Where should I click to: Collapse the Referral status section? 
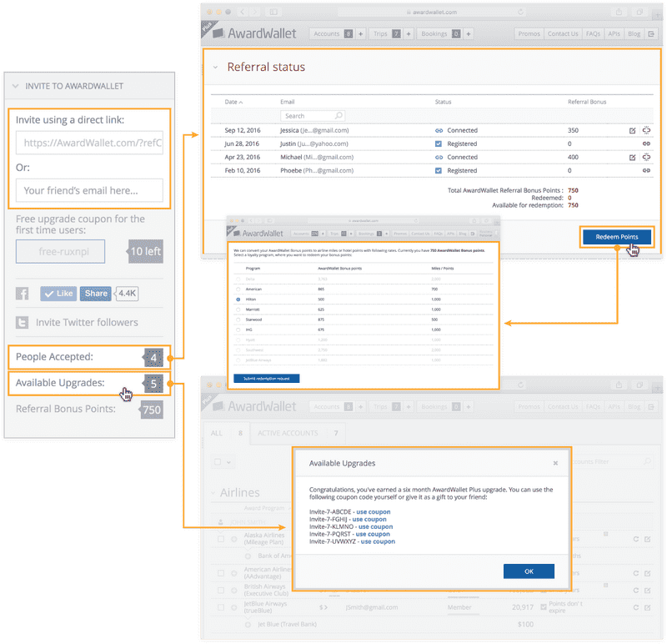pos(215,68)
